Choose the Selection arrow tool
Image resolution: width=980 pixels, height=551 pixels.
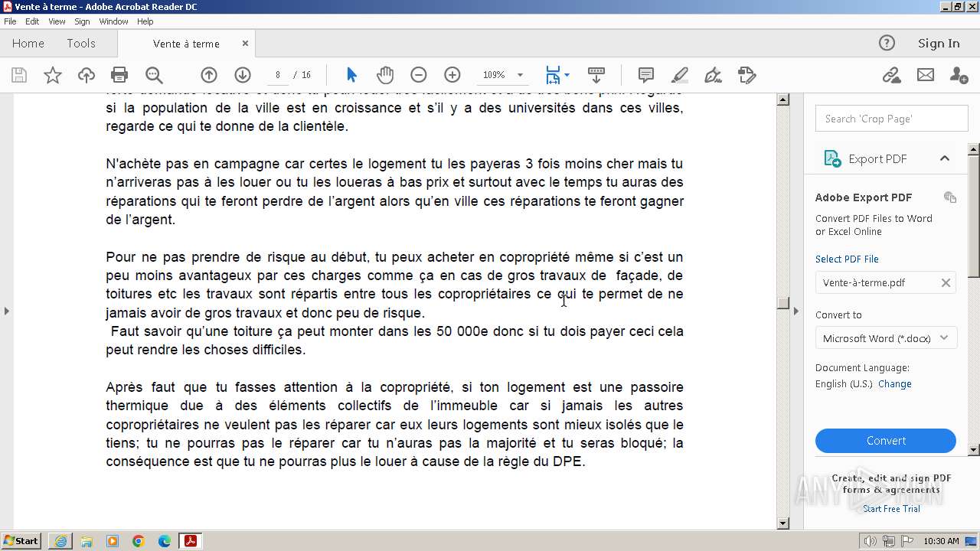pyautogui.click(x=351, y=75)
